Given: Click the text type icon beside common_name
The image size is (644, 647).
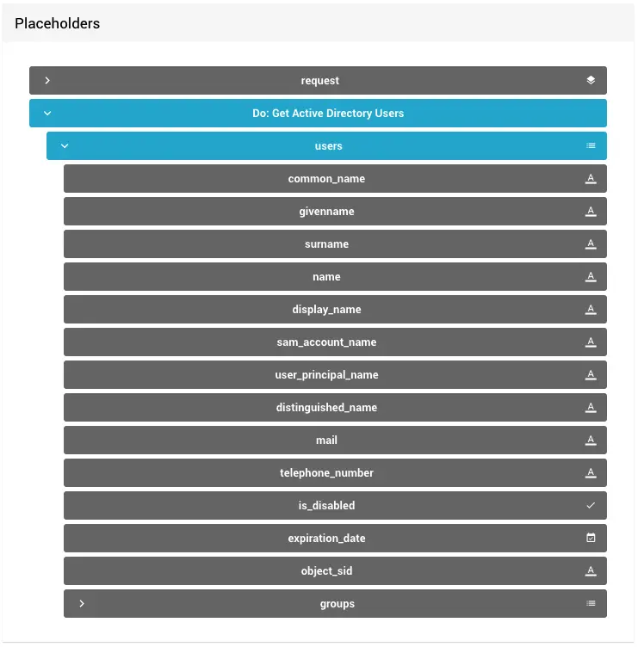Looking at the screenshot, I should [591, 179].
